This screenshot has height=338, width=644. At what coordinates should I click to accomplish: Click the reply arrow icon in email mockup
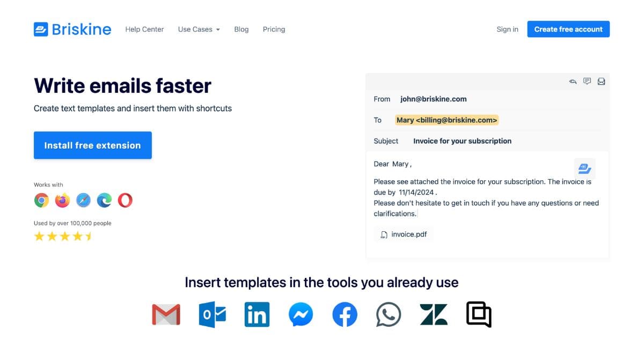coord(573,82)
